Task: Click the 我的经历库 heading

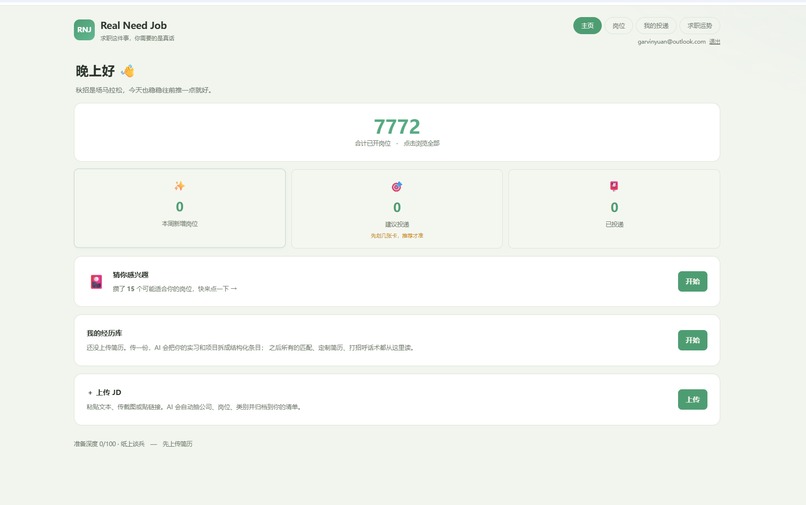Action: 104,333
